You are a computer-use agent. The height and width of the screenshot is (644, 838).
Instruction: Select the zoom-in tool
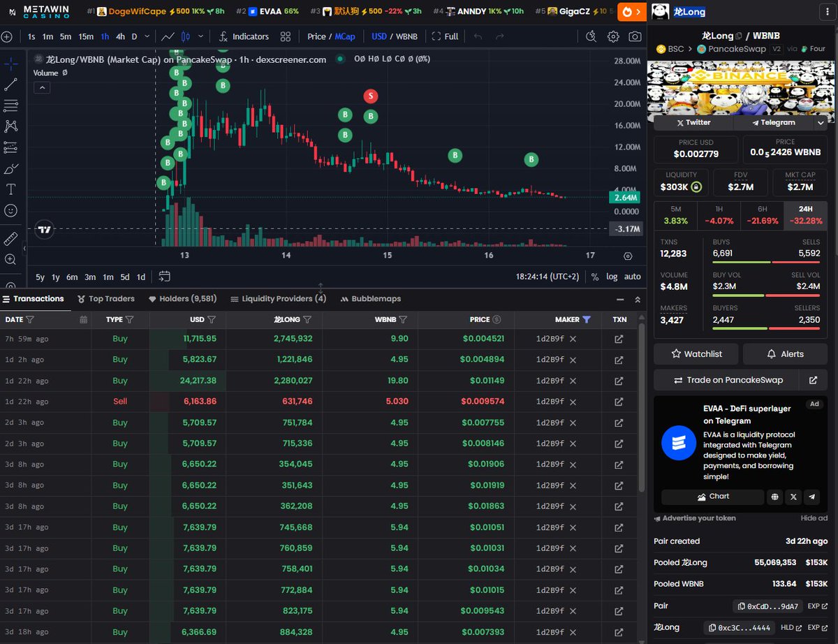10,259
